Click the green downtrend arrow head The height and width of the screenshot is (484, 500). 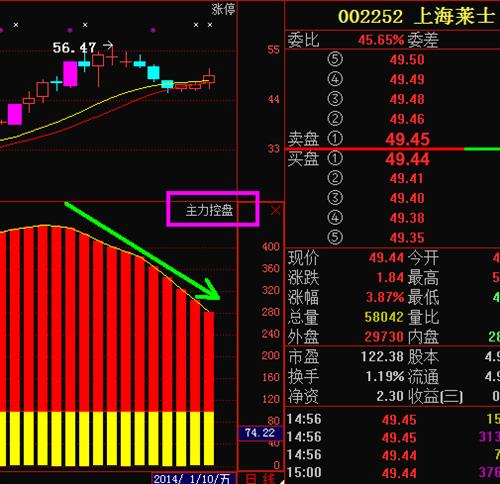[x=210, y=291]
